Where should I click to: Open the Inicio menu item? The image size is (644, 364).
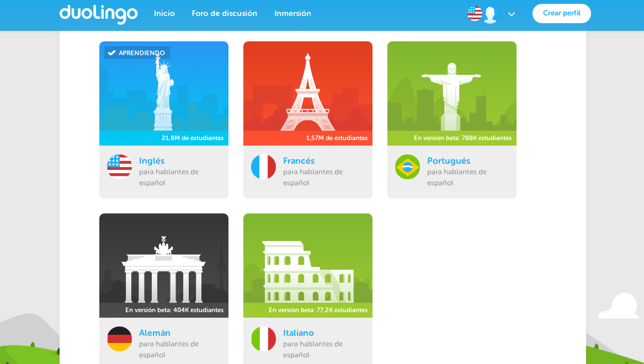tap(164, 14)
